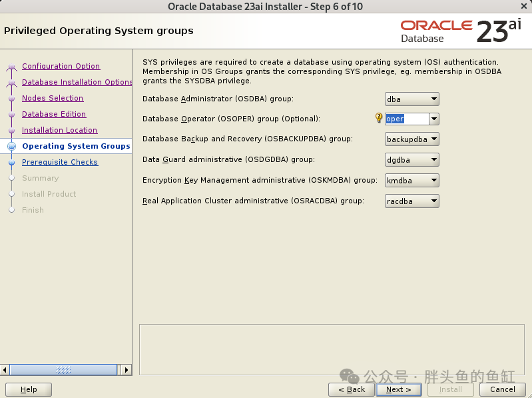Click the Data Guard administrative (OSDGDBA) label
This screenshot has width=532, height=398.
[x=228, y=159]
